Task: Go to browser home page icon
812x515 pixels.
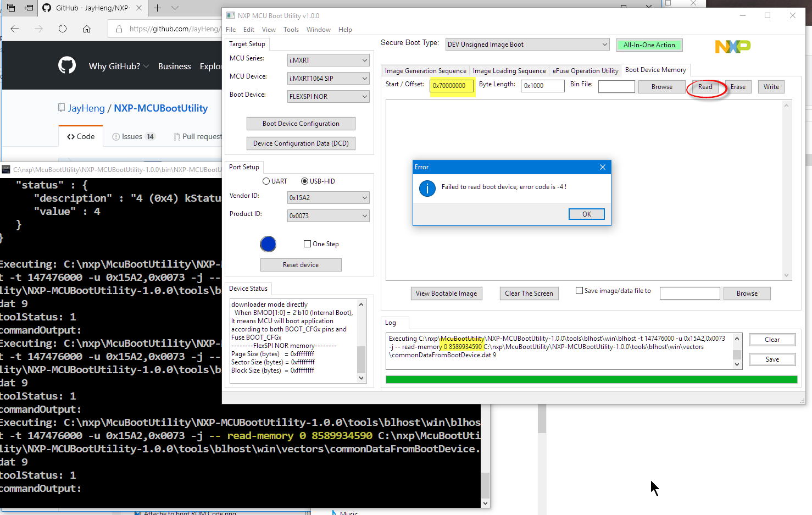Action: [x=87, y=29]
